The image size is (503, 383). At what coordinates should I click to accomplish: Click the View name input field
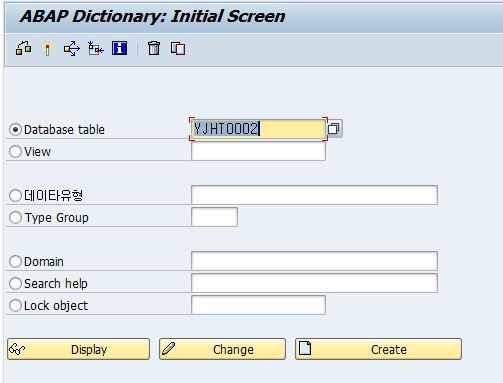(x=258, y=151)
